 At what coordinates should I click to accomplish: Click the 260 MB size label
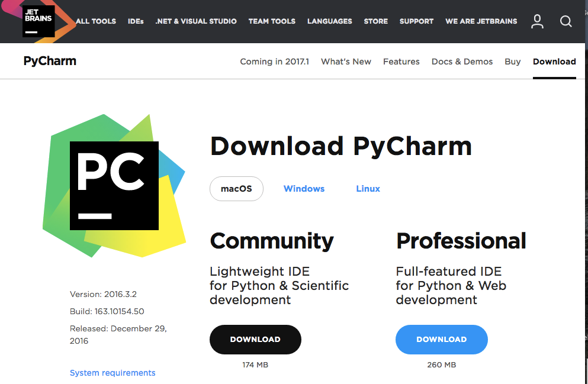[x=441, y=365]
